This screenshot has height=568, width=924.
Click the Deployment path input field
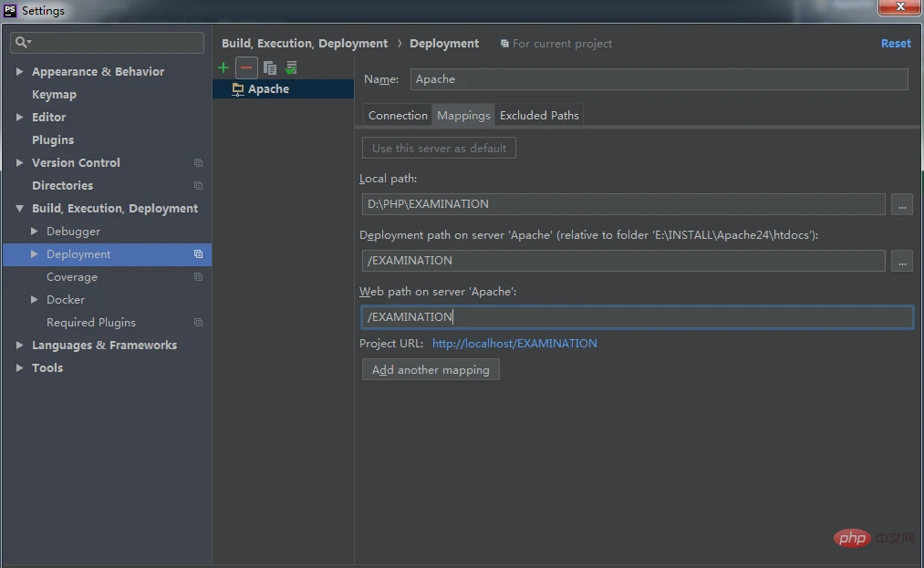coord(624,261)
